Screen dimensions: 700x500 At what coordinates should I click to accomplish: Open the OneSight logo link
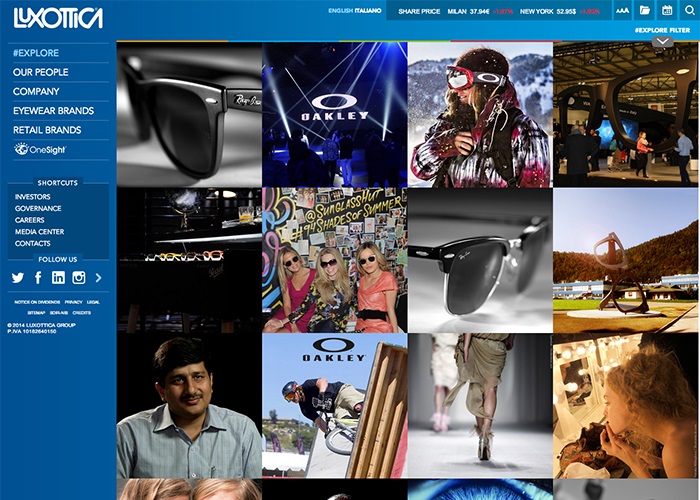(x=40, y=150)
